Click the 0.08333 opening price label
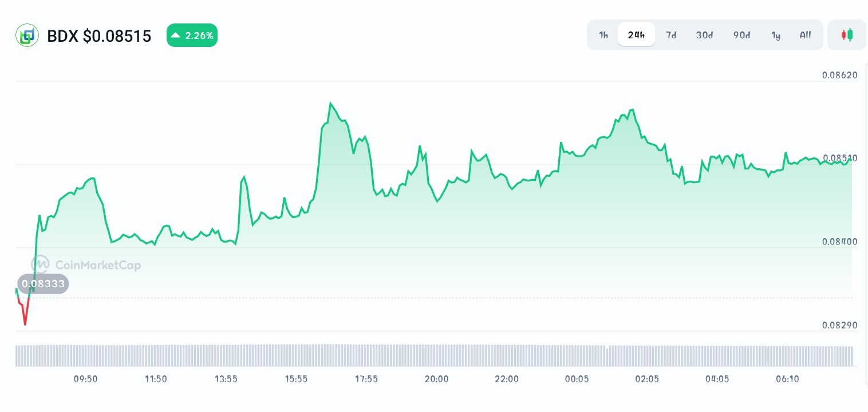The width and height of the screenshot is (868, 412). click(x=43, y=284)
